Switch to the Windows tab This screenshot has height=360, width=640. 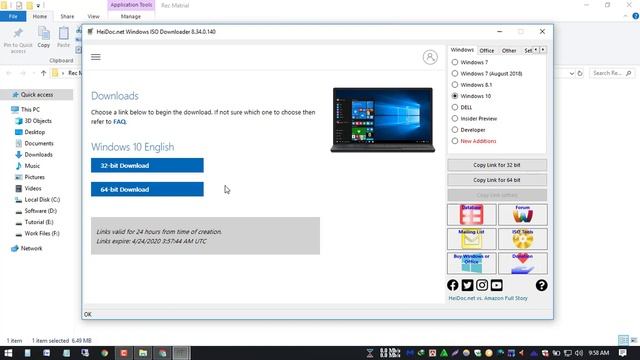tap(462, 50)
